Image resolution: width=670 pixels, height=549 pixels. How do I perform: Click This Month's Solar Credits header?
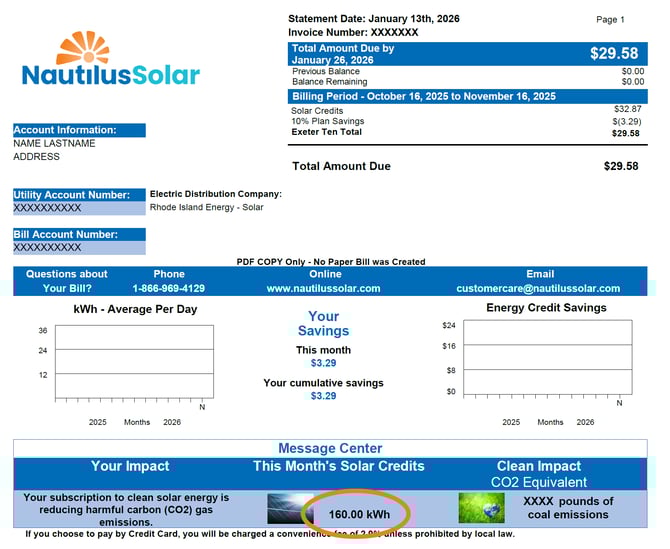338,466
